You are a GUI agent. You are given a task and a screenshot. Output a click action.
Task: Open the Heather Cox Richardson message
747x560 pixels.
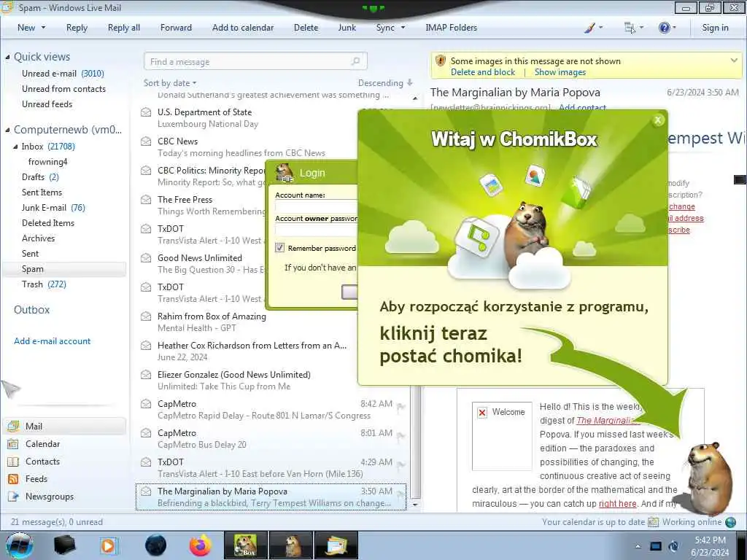click(248, 351)
